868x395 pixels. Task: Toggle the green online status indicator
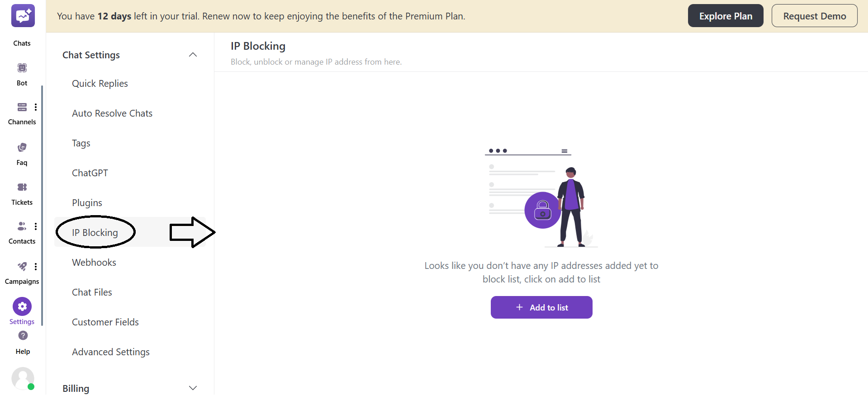tap(31, 387)
